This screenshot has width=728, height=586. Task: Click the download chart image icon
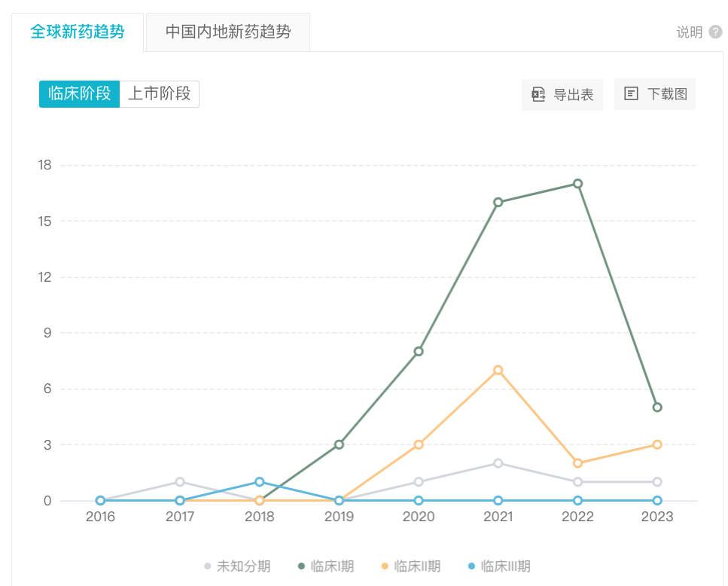point(631,94)
